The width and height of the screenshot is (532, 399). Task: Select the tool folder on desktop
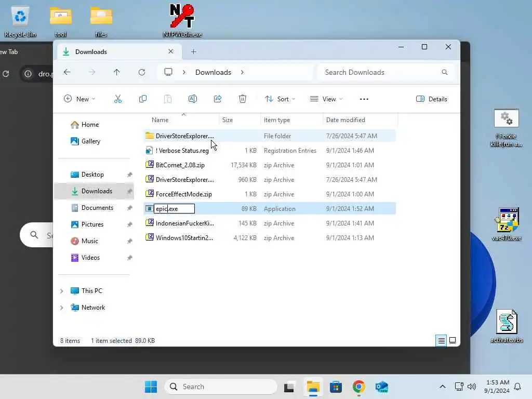click(x=60, y=22)
